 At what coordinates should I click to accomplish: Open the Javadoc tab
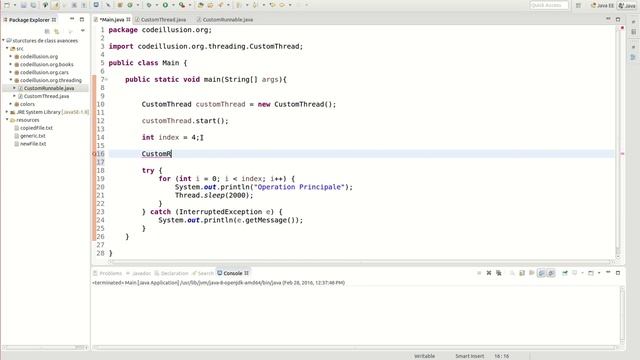point(139,273)
